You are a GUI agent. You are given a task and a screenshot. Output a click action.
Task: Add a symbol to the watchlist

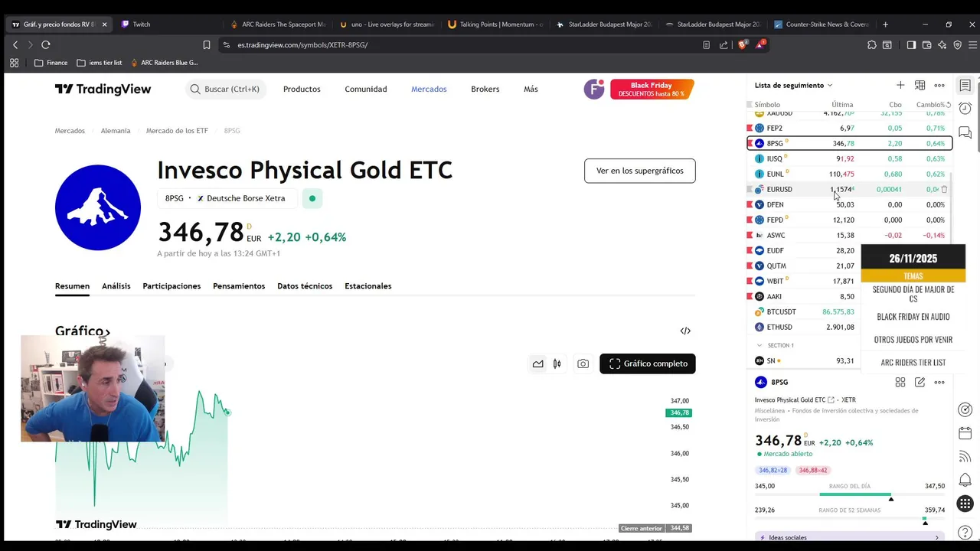pyautogui.click(x=900, y=85)
